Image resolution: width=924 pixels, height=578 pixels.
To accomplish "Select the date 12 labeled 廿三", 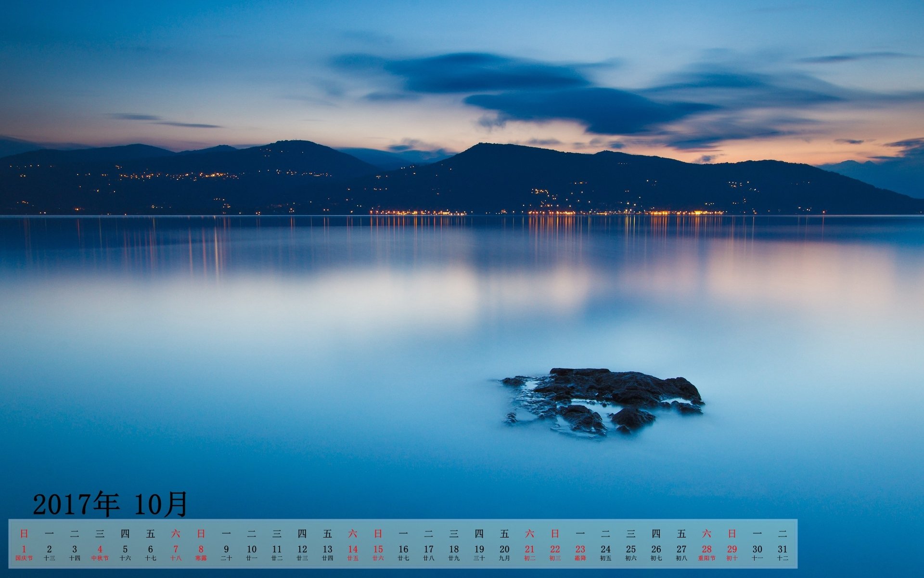I will click(302, 550).
